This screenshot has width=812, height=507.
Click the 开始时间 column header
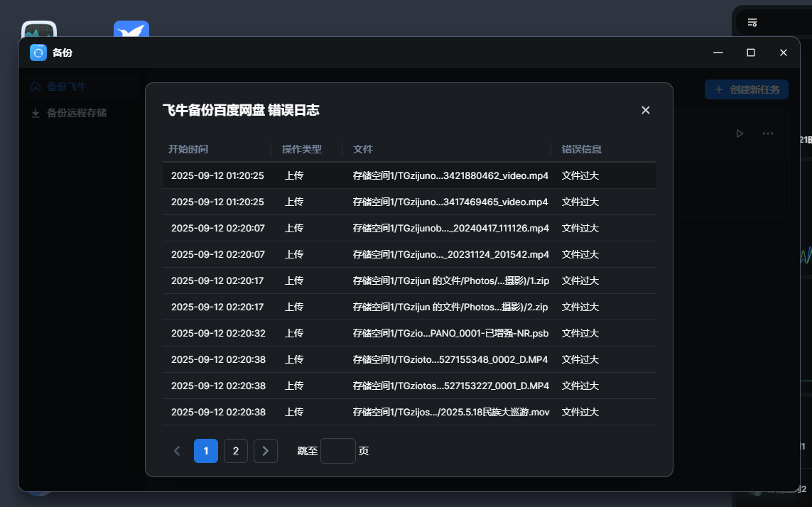188,149
